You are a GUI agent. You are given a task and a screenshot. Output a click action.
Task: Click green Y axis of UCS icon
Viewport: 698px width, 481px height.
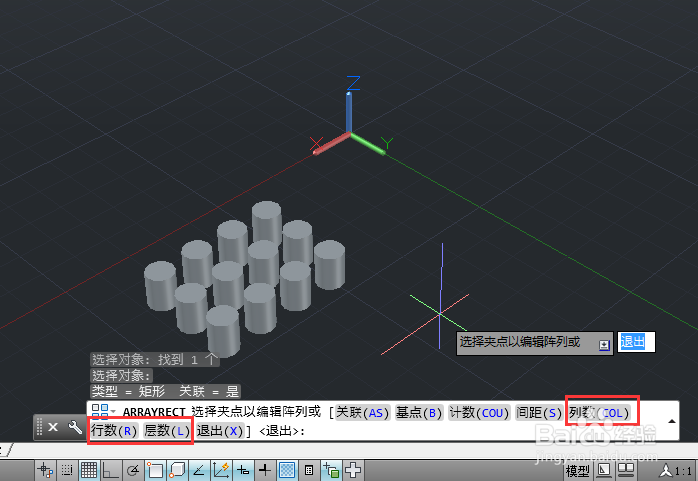tap(368, 143)
